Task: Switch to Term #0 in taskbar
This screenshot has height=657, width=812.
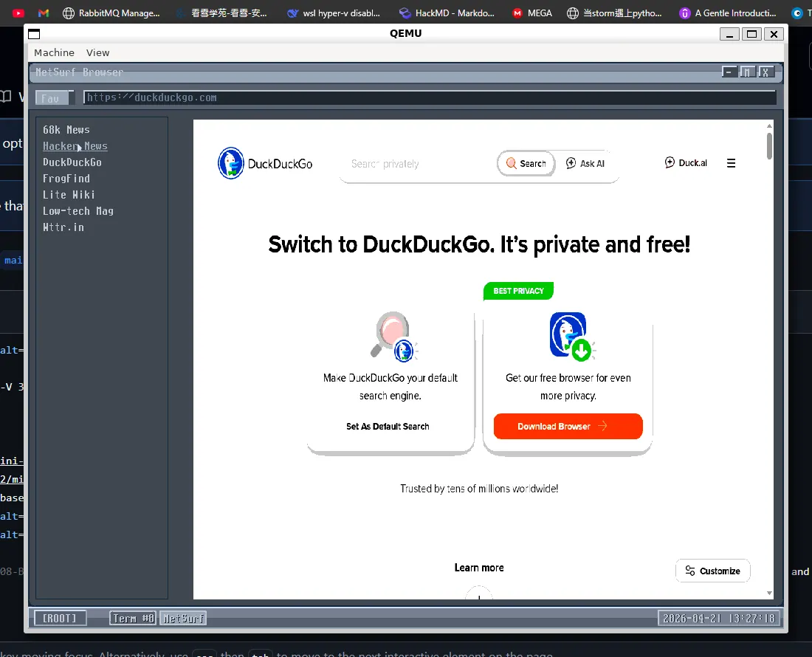Action: click(x=133, y=618)
